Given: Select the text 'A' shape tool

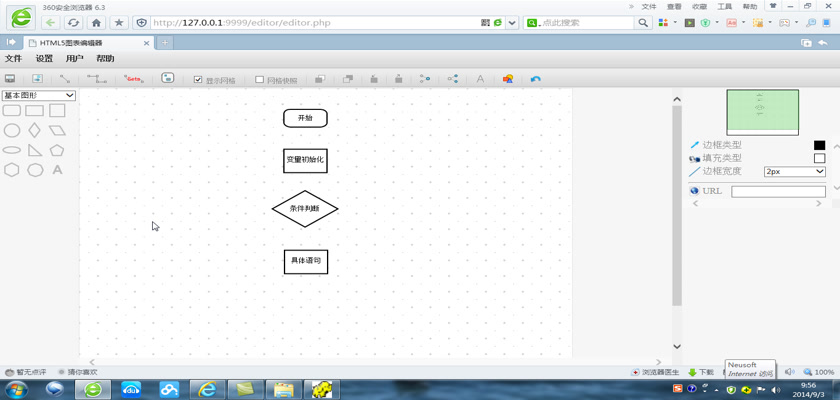Looking at the screenshot, I should point(57,170).
